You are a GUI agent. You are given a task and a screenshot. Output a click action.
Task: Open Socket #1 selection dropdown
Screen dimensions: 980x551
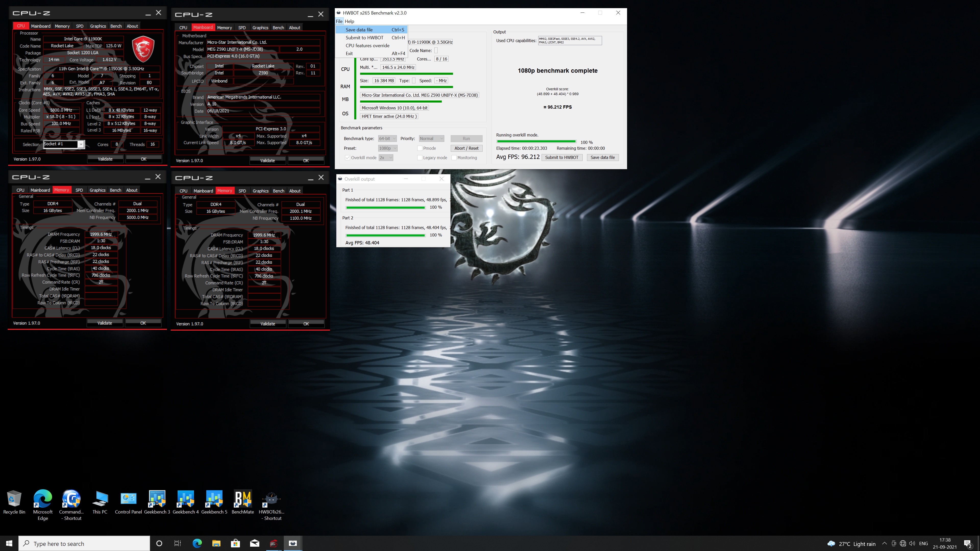[x=64, y=144]
